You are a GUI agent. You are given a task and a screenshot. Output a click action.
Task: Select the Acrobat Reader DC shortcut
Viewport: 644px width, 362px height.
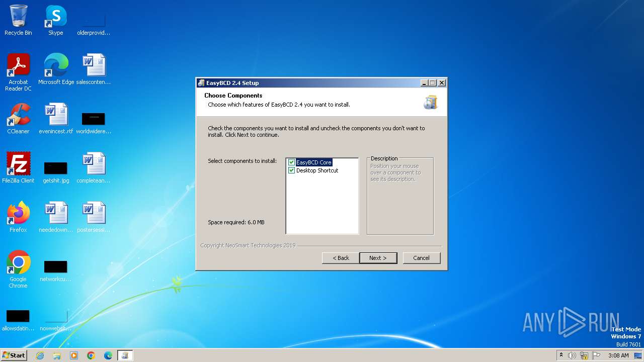(18, 72)
